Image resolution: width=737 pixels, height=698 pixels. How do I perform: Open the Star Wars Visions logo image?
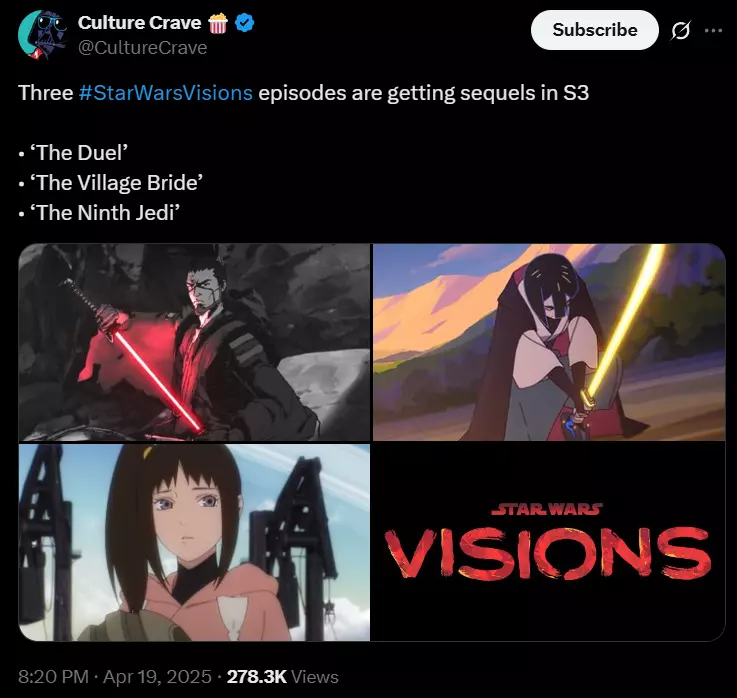[x=549, y=542]
